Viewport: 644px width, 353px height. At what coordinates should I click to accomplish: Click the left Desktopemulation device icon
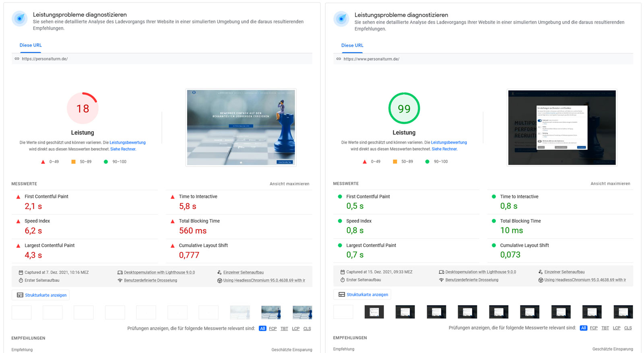point(120,272)
